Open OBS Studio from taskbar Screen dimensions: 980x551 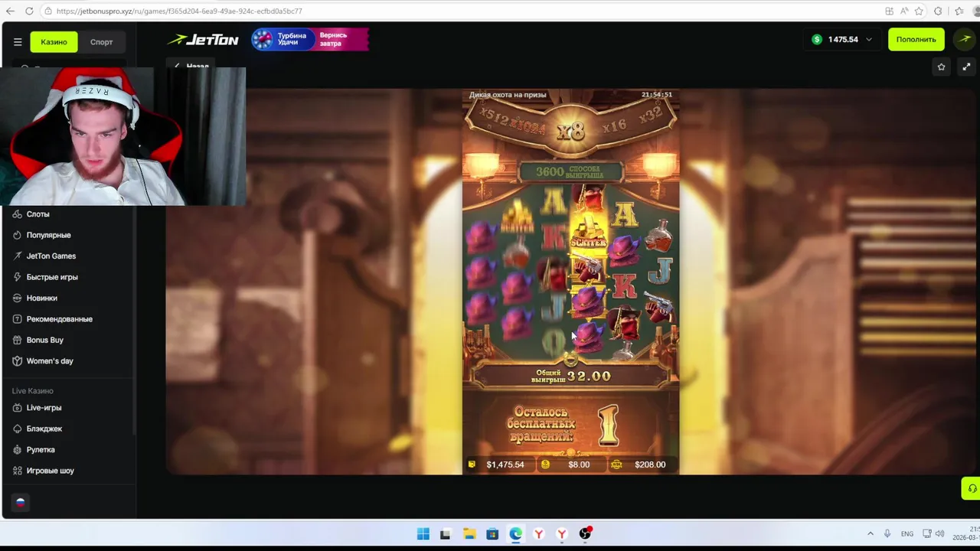[585, 534]
